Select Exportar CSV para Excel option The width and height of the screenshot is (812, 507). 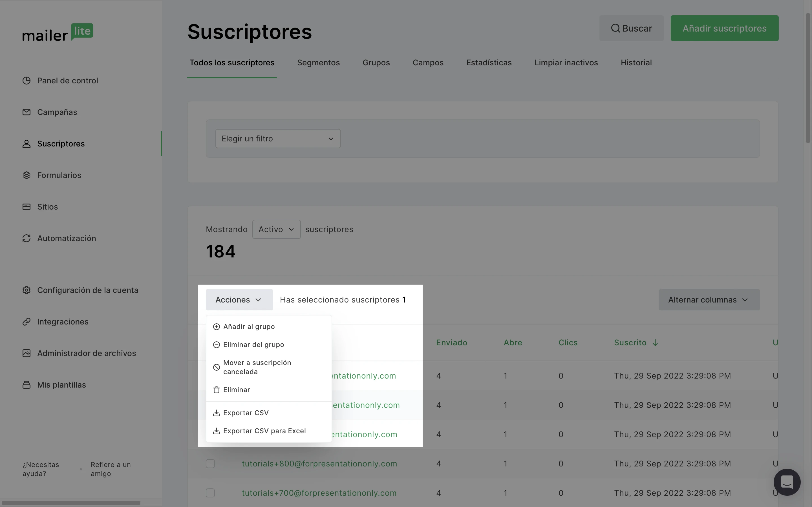coord(264,431)
